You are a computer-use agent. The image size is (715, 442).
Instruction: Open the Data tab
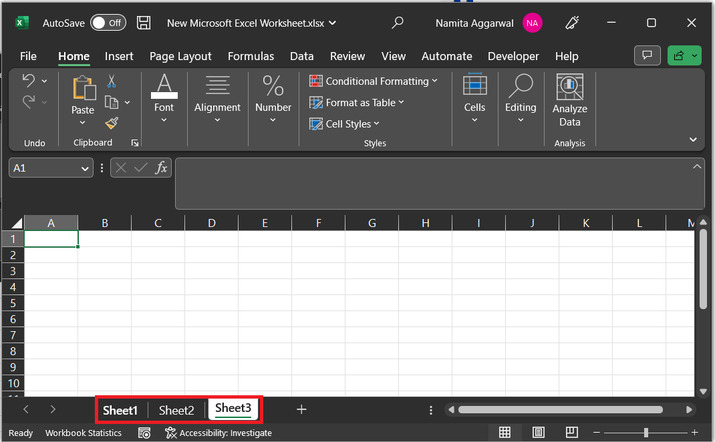(301, 56)
